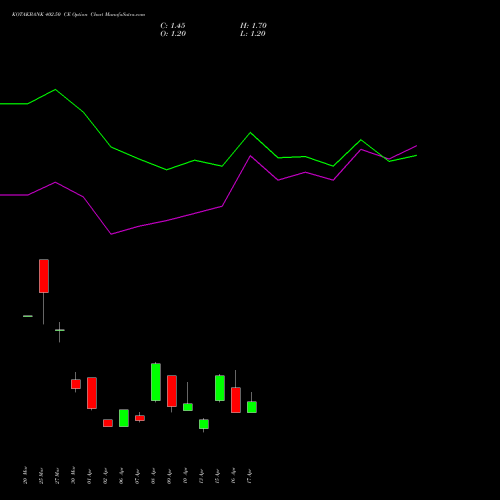The image size is (500, 500).
Task: Click the green candle for 15 Apr
Action: (220, 388)
